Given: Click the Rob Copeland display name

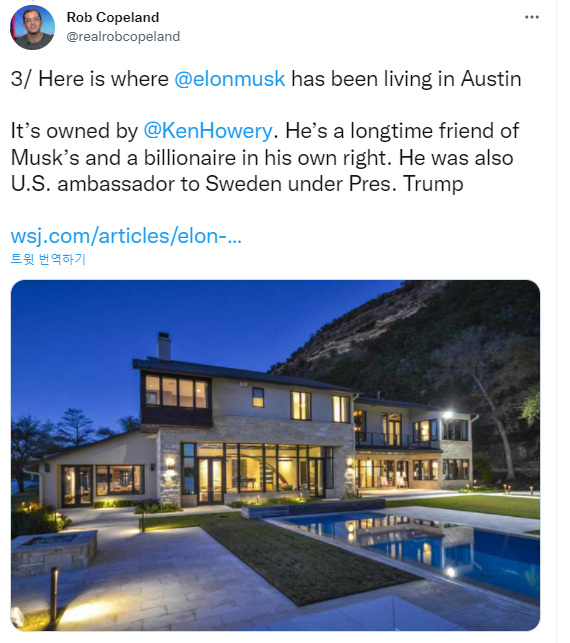Looking at the screenshot, I should click(x=113, y=17).
